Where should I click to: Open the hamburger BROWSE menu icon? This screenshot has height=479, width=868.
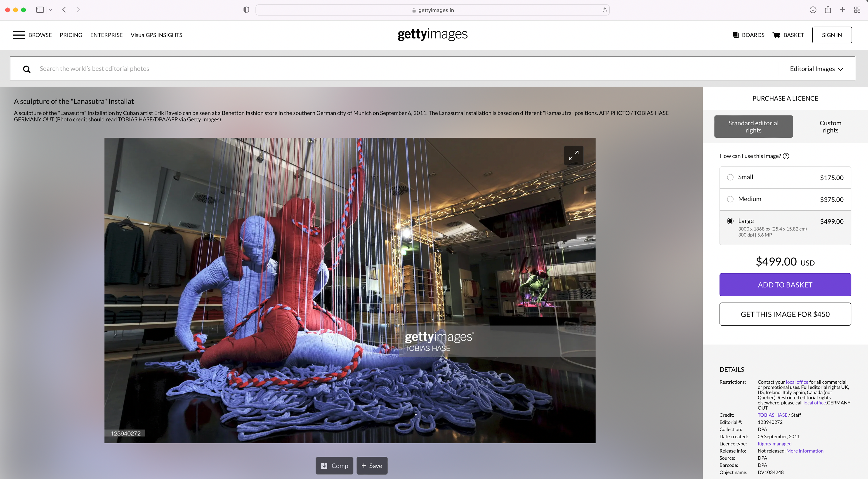point(19,35)
